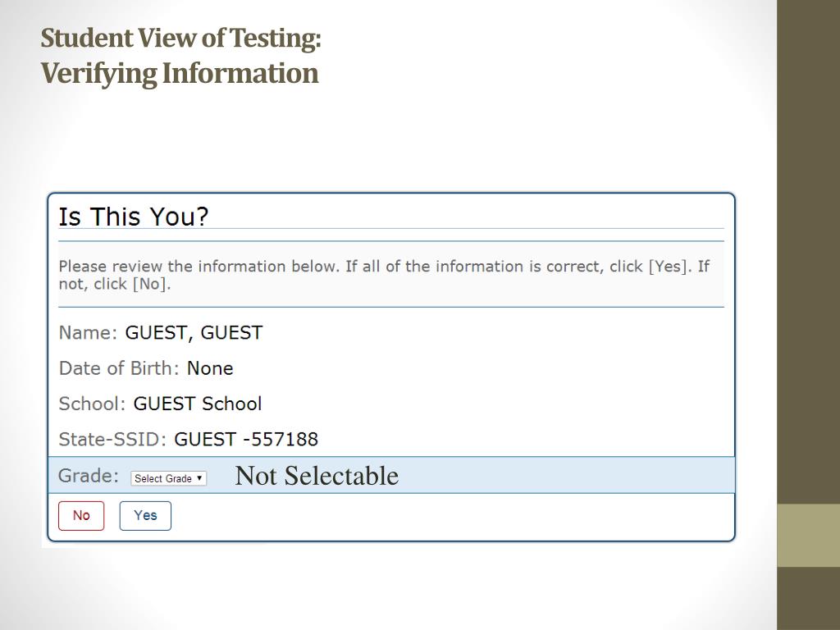
Task: Select the GUEST School value
Action: click(198, 404)
